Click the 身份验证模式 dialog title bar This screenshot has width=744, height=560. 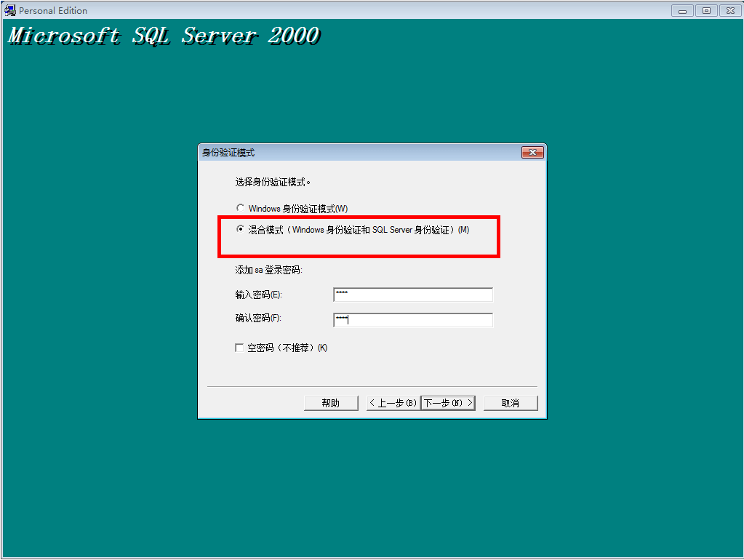click(327, 152)
